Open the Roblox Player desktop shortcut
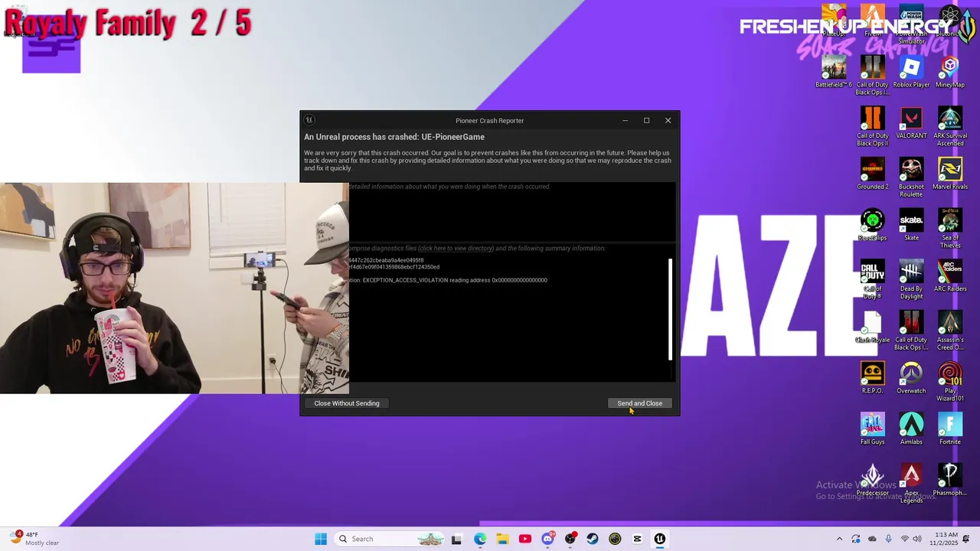 [x=911, y=72]
